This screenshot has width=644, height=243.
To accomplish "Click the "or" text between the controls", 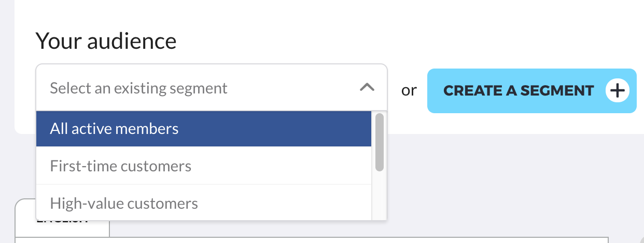I will point(409,91).
